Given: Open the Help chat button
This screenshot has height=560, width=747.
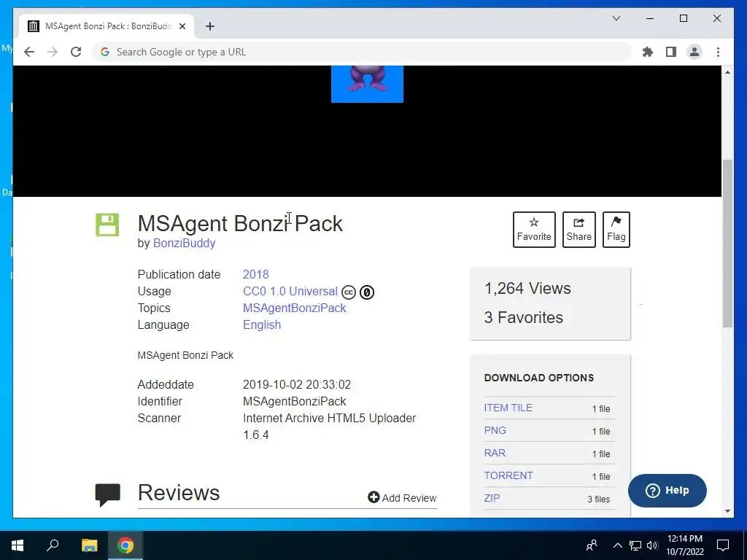Looking at the screenshot, I should 667,491.
